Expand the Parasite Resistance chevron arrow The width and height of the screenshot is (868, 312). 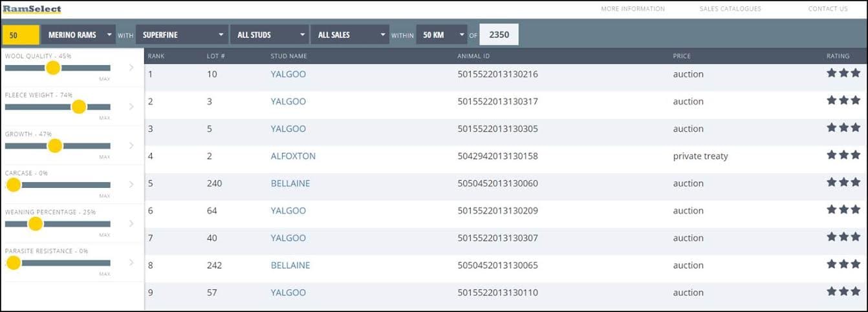pos(131,262)
